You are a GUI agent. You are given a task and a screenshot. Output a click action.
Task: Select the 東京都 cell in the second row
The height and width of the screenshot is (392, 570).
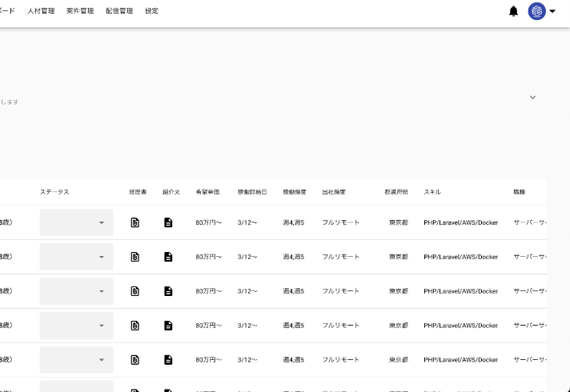pos(399,257)
